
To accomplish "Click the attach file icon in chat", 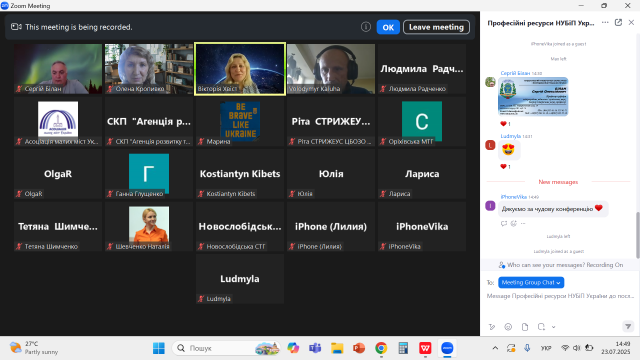I will click(525, 327).
